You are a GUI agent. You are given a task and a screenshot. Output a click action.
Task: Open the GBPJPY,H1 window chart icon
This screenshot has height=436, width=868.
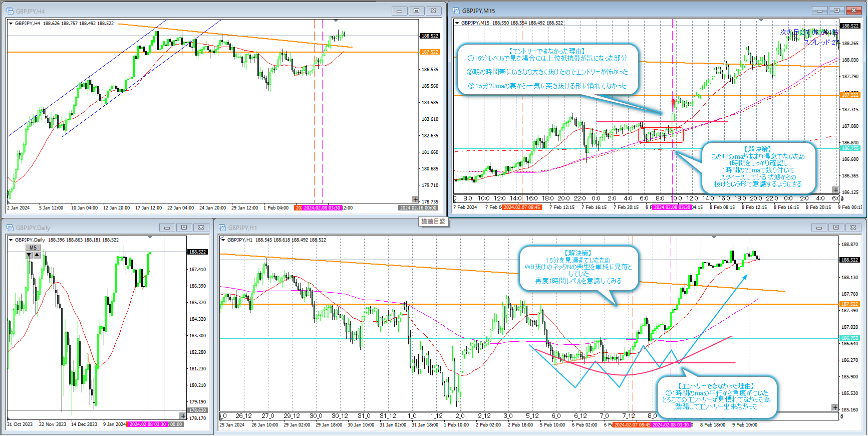222,228
